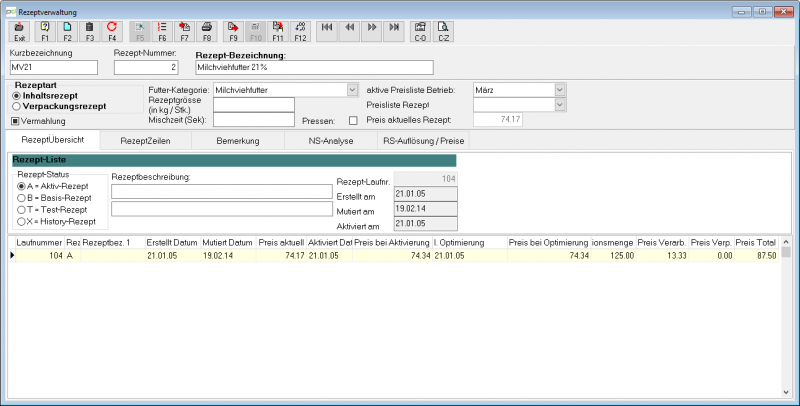
Task: Click the Preis Total column header
Action: click(x=756, y=243)
